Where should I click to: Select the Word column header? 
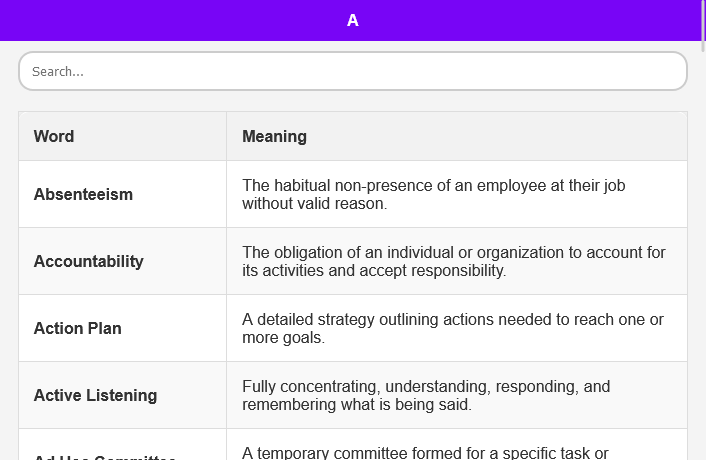click(54, 136)
